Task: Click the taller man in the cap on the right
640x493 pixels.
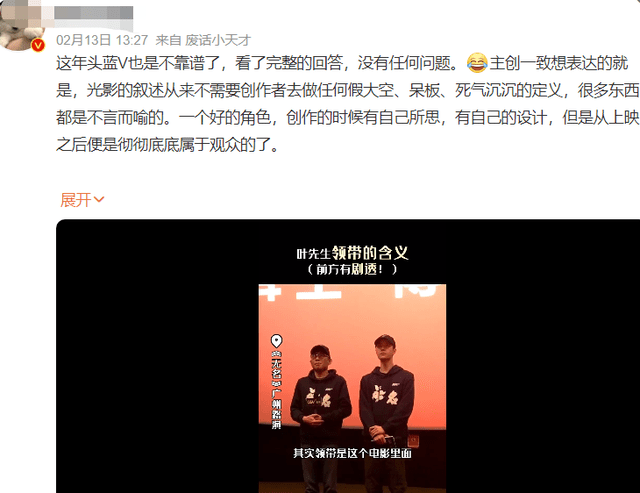Action: [x=387, y=412]
